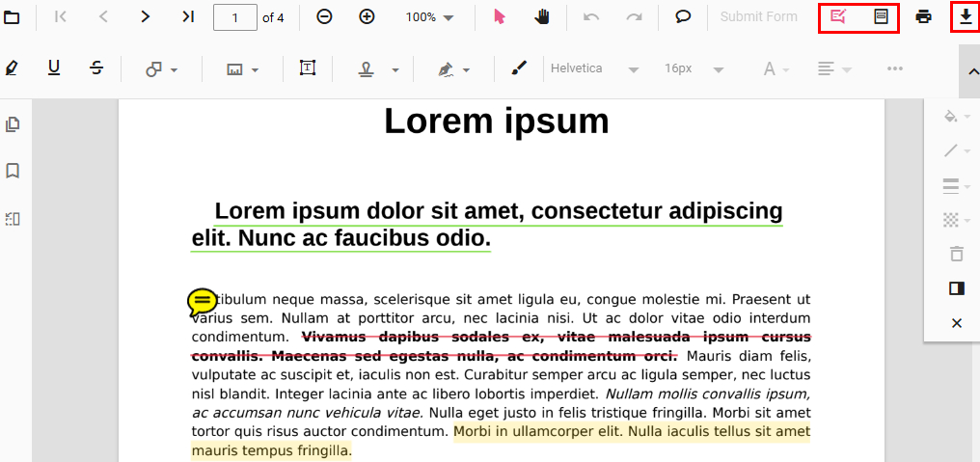The height and width of the screenshot is (462, 980).
Task: Select the highlight annotation tool
Action: (x=12, y=68)
